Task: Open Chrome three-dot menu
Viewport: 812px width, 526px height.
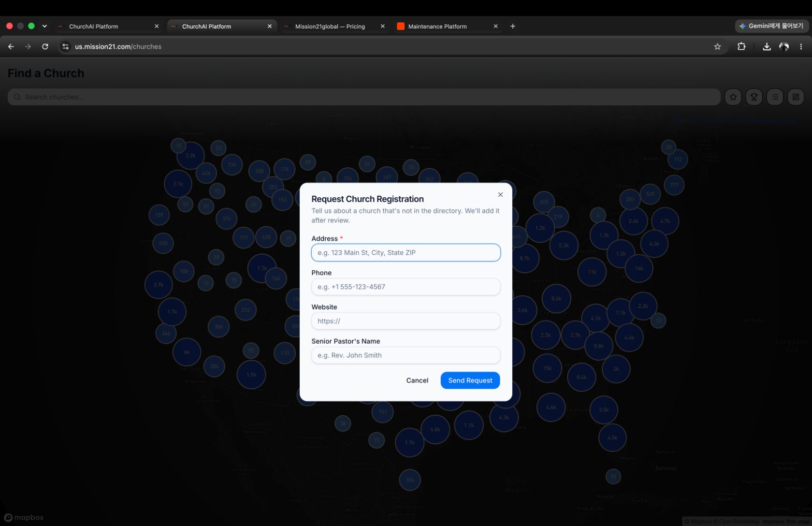Action: coord(801,46)
